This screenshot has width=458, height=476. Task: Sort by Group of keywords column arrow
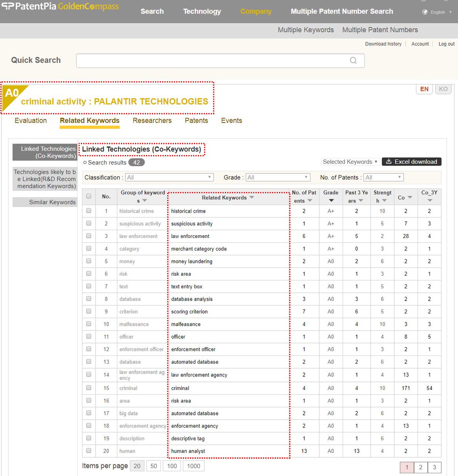(144, 201)
